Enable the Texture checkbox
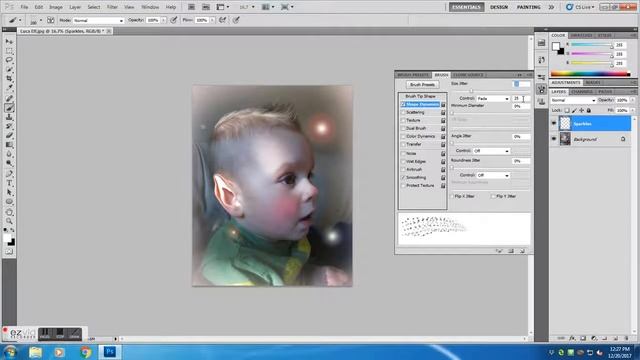 (403, 120)
